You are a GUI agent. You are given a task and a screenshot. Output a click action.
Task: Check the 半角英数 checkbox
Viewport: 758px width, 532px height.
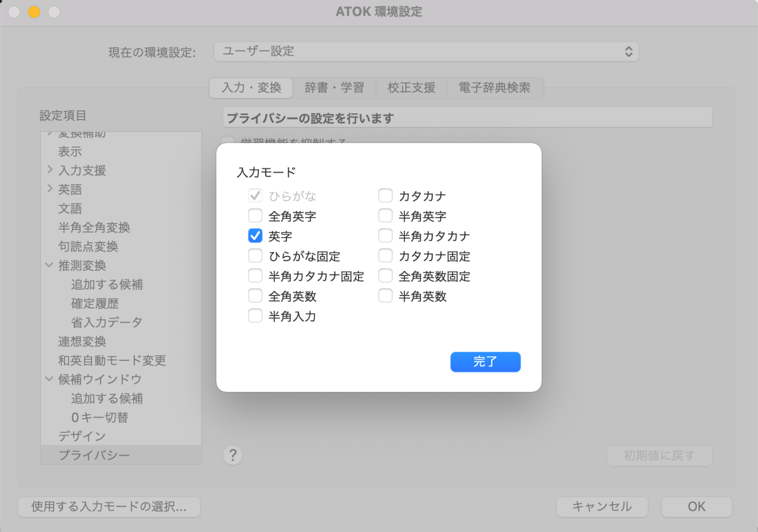[385, 295]
